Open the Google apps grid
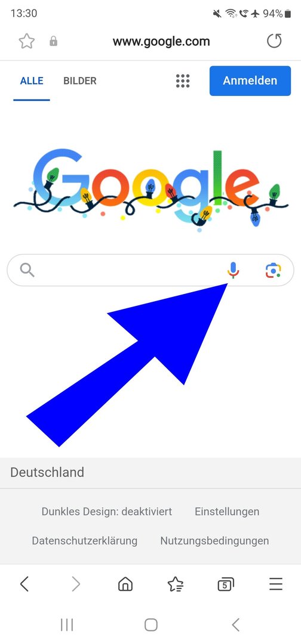Screen dimensions: 301x644 [183, 81]
